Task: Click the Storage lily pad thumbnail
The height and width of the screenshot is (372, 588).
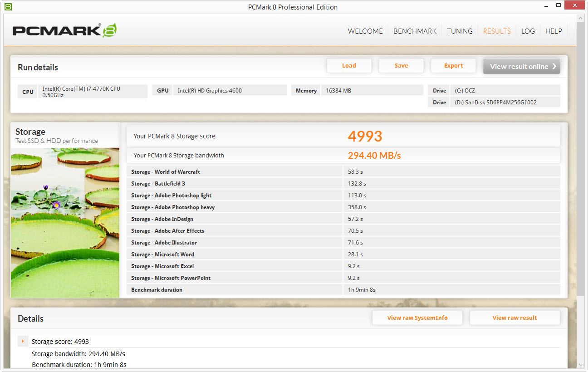Action: tap(65, 223)
